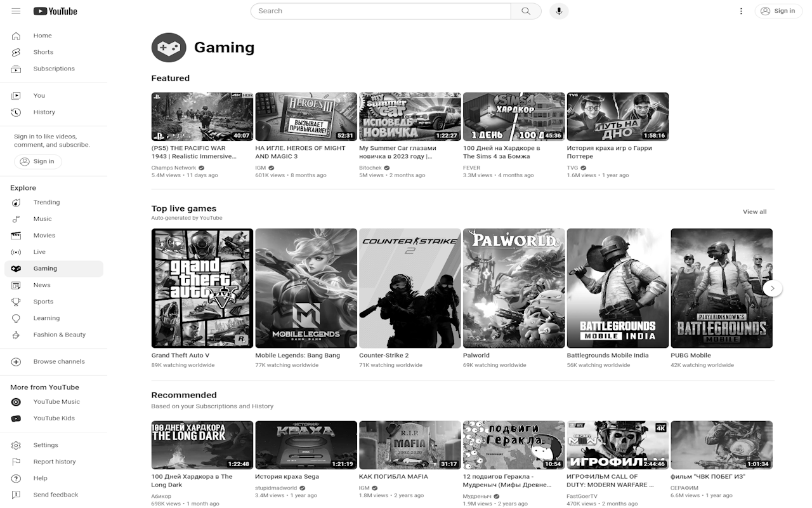Open Heroes of Might and Magic 3 thumbnail

click(x=306, y=117)
